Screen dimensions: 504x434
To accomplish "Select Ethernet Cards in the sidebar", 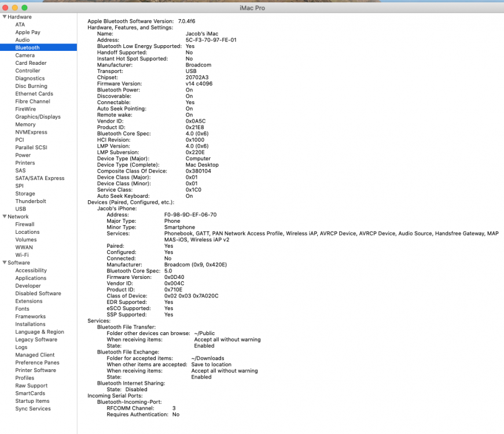I will (x=34, y=94).
